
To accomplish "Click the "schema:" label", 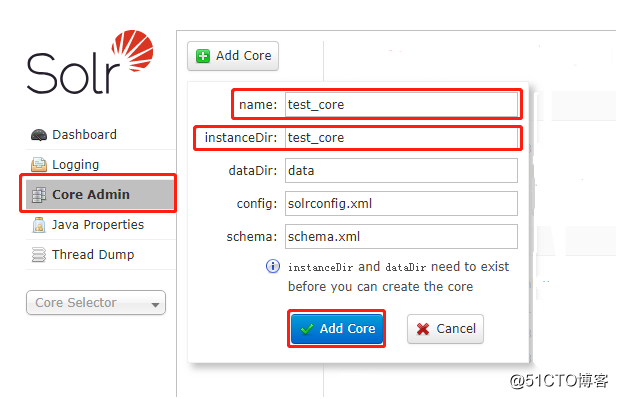I will 252,237.
